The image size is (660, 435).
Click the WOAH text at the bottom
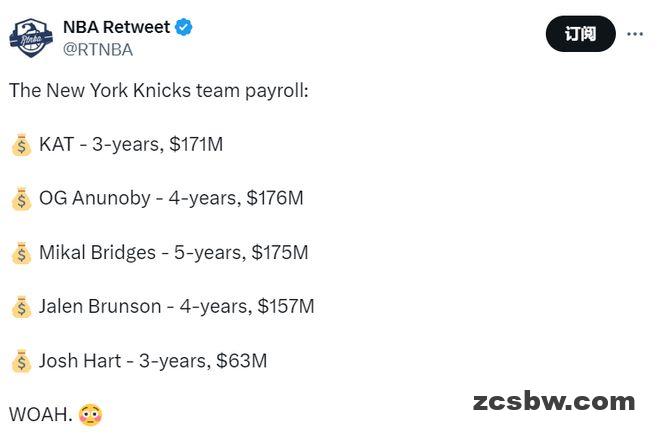click(x=41, y=415)
